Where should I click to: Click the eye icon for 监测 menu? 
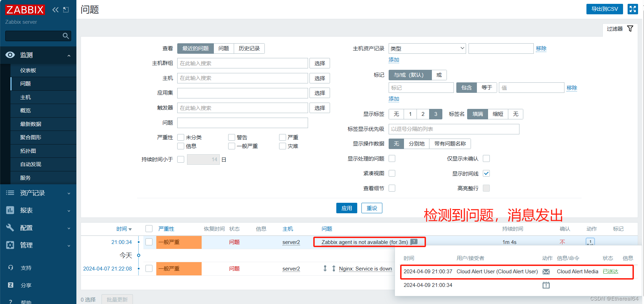(x=10, y=55)
